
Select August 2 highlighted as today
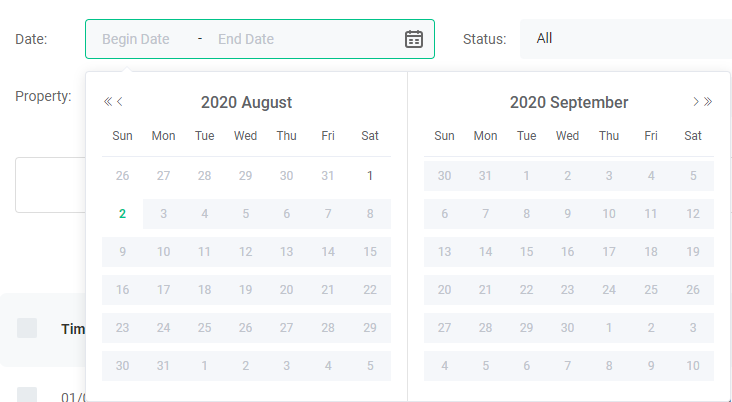point(122,213)
